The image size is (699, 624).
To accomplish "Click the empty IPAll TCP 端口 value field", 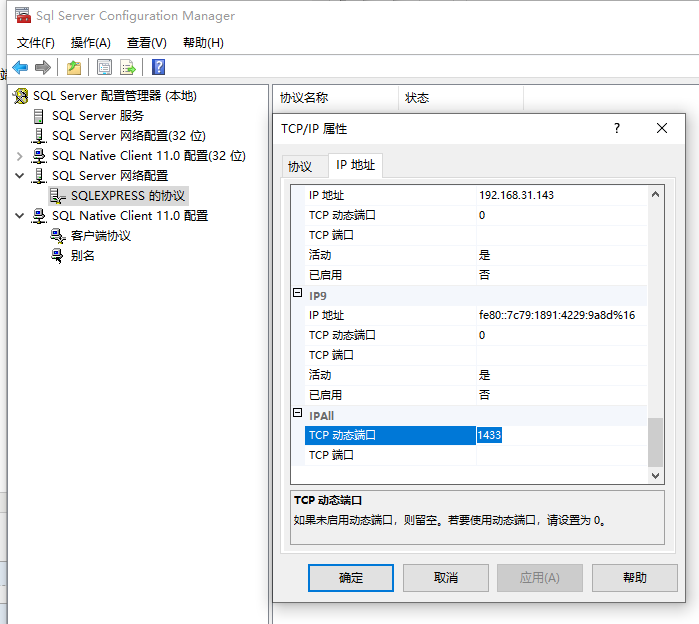I will [x=562, y=455].
